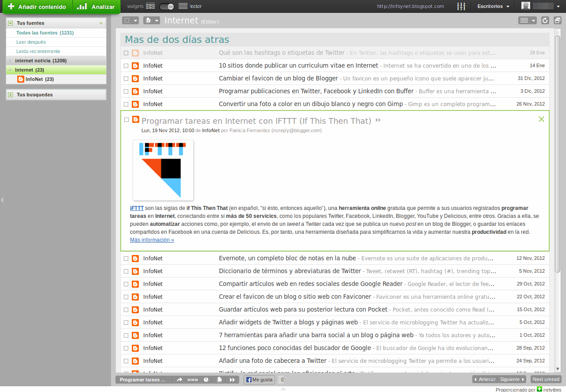566x392 pixels.
Task: Tick checkbox for the Evernote article
Action: pos(126,259)
